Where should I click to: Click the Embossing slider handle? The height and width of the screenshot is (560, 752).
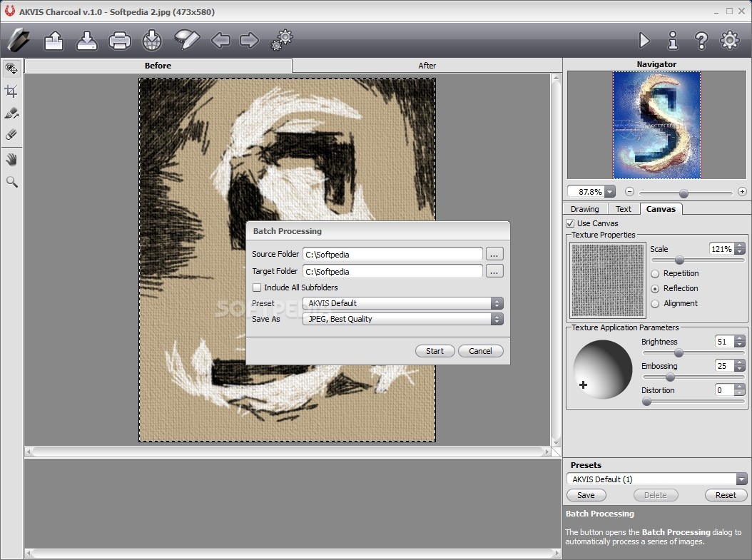pos(671,377)
